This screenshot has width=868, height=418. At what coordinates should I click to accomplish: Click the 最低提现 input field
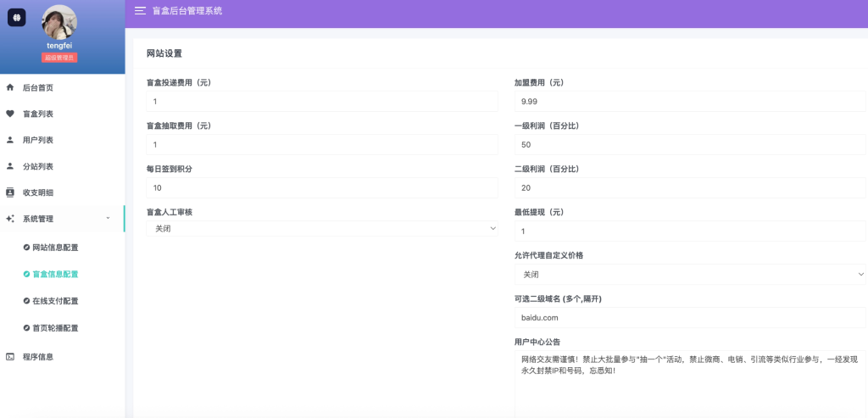click(x=690, y=231)
